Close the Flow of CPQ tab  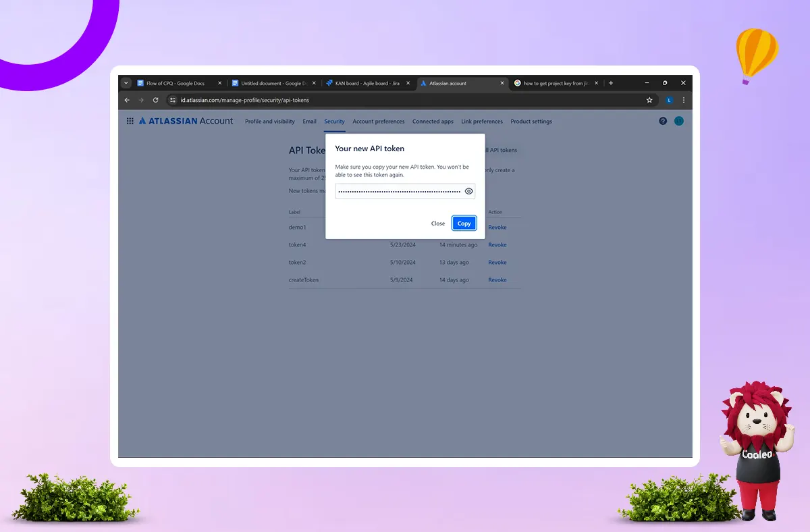[x=219, y=83]
